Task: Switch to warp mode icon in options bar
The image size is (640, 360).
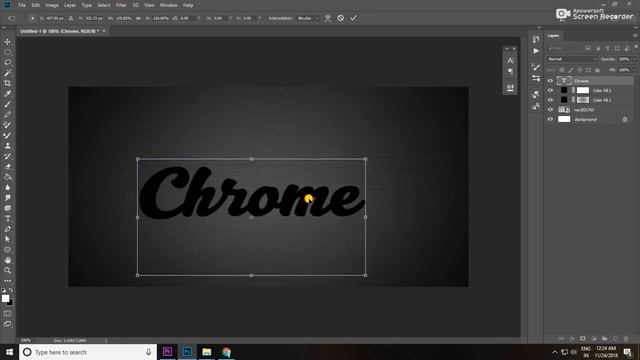Action: pos(328,18)
